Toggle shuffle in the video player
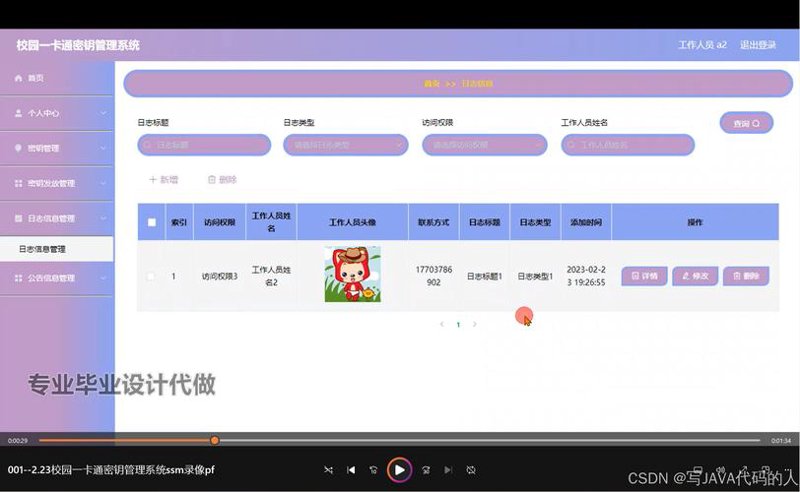 [x=329, y=470]
